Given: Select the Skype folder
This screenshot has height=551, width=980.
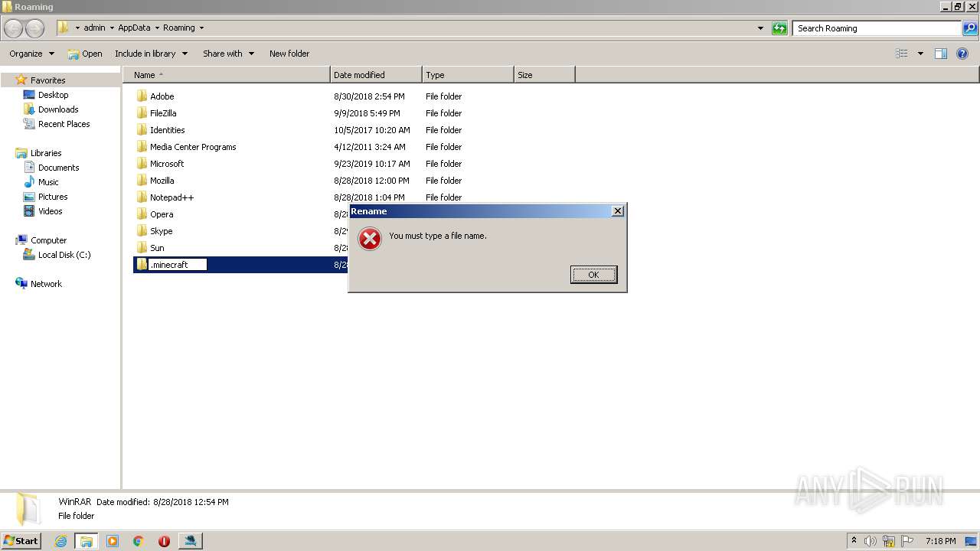Looking at the screenshot, I should click(161, 231).
